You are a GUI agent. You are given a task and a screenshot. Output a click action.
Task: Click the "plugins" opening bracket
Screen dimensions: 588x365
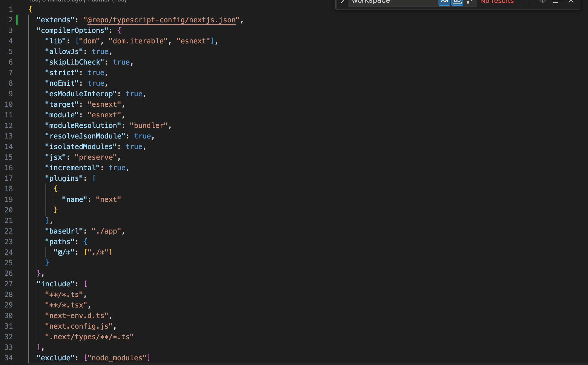94,178
